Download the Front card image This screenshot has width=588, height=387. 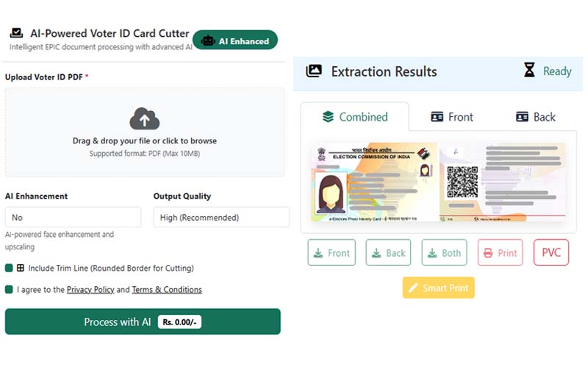pyautogui.click(x=331, y=252)
